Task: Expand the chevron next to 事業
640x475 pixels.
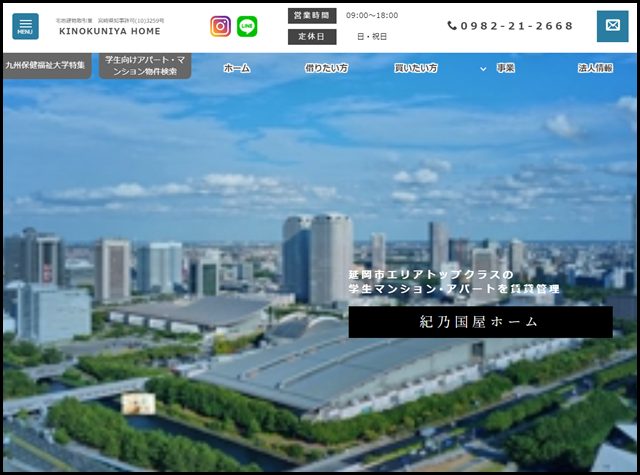Action: (483, 69)
